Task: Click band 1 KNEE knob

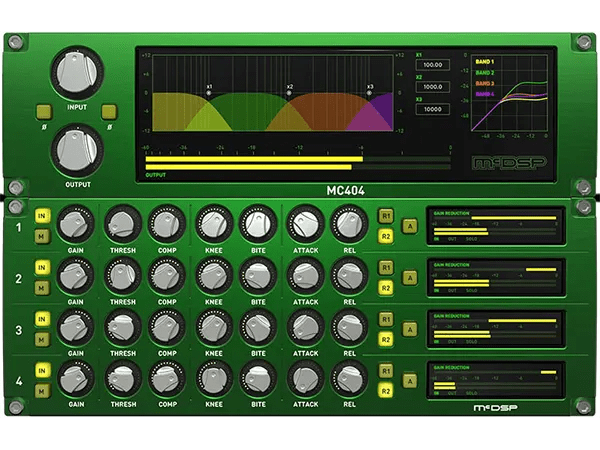Action: pyautogui.click(x=214, y=224)
